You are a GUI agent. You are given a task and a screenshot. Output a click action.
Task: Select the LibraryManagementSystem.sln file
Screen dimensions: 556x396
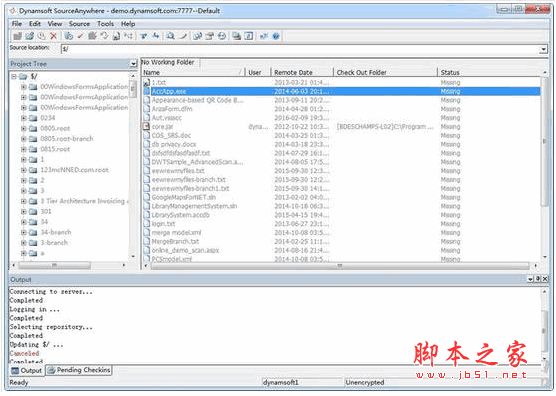[x=194, y=206]
